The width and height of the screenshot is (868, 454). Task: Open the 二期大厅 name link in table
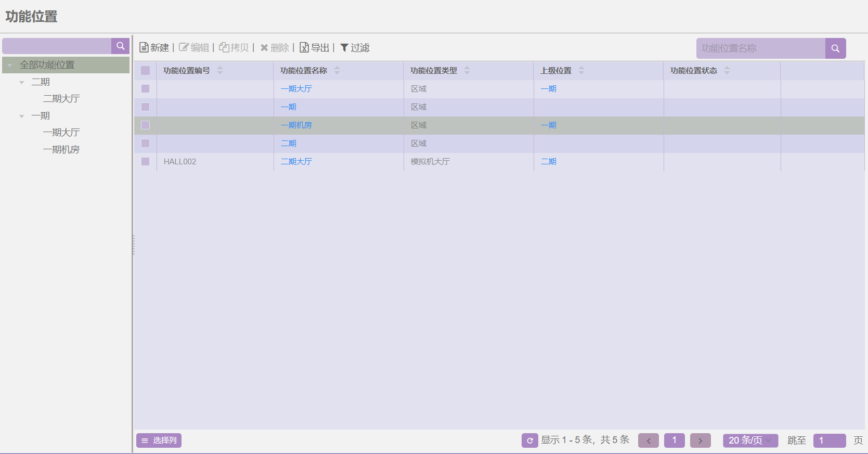296,162
